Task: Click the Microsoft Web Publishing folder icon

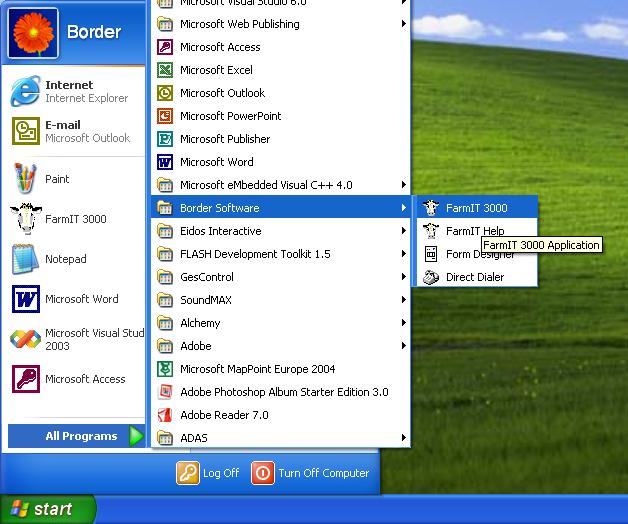Action: click(165, 24)
